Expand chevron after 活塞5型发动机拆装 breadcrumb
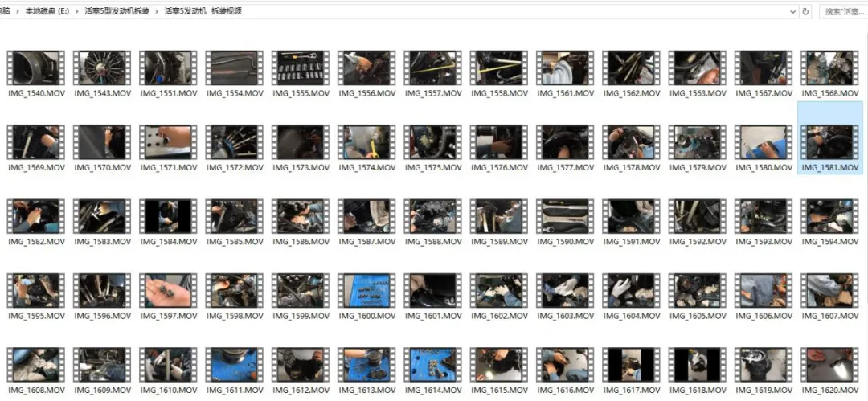This screenshot has width=868, height=401. coord(157,11)
